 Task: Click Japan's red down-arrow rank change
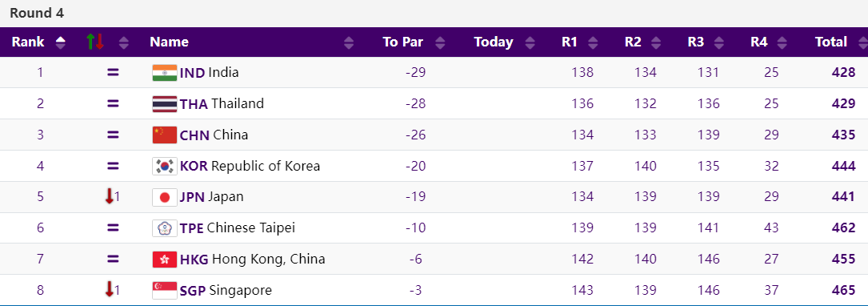click(x=110, y=197)
